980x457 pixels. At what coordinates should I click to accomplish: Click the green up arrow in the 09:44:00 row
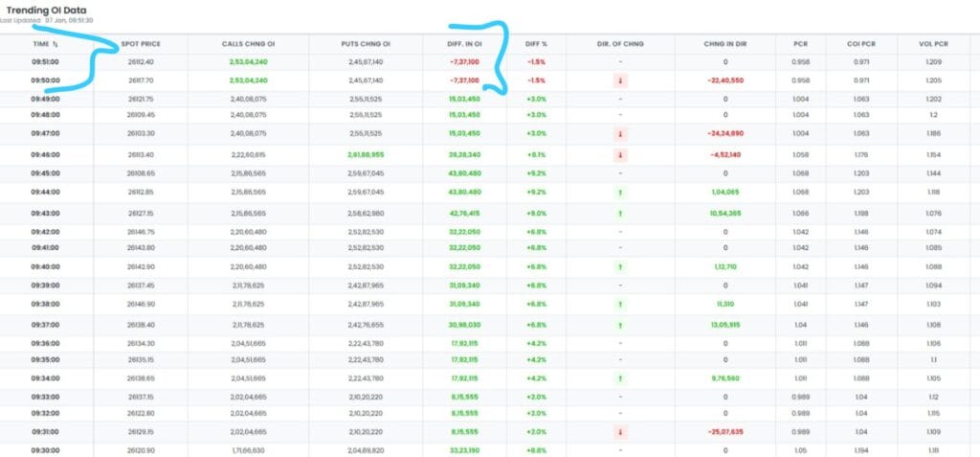pyautogui.click(x=620, y=193)
